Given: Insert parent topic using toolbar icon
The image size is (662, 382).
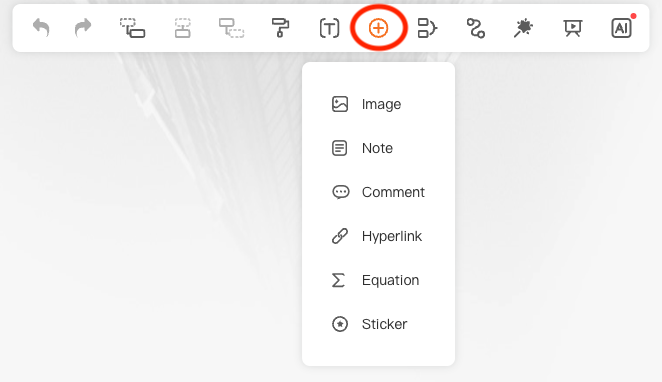Looking at the screenshot, I should tap(231, 28).
